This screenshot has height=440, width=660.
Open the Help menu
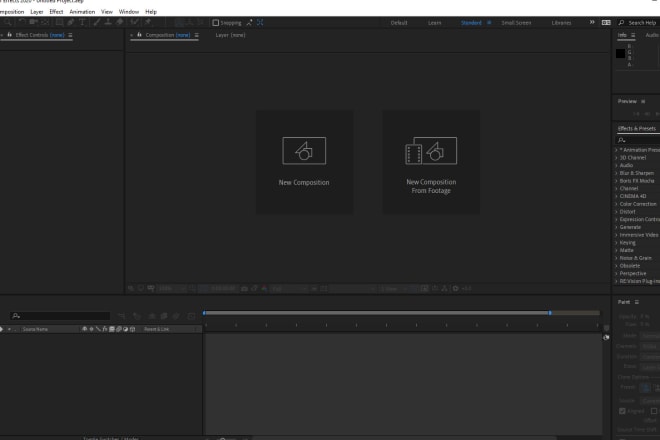click(151, 12)
